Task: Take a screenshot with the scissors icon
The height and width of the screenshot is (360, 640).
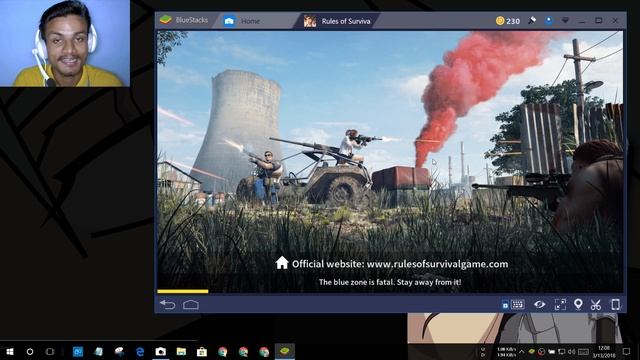Action: pos(596,304)
